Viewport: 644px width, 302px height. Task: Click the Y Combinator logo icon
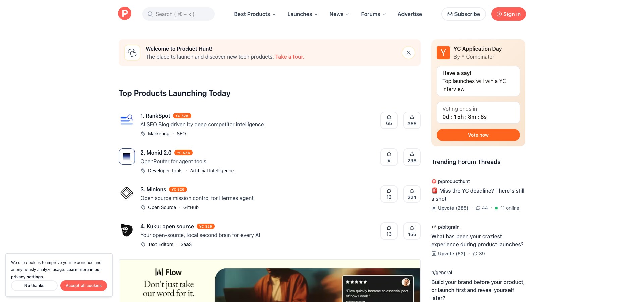[x=443, y=53]
